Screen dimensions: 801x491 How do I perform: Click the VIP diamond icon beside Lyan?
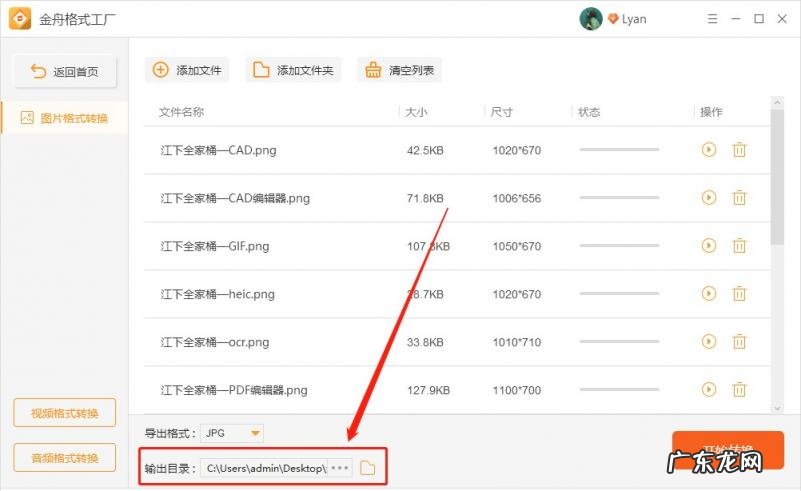click(613, 19)
